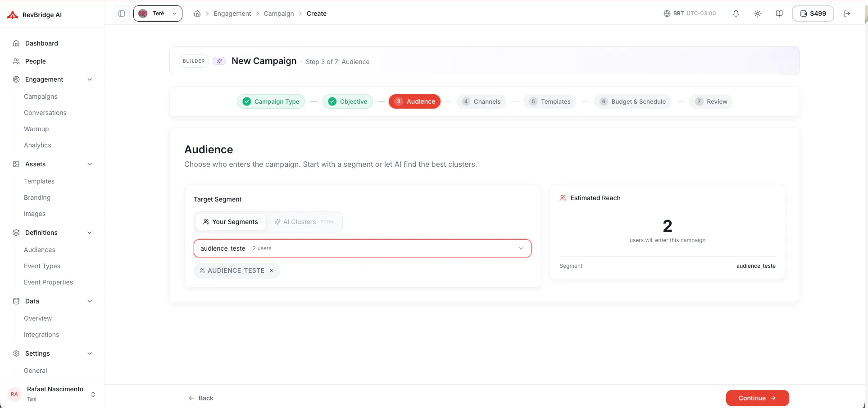Image resolution: width=868 pixels, height=408 pixels.
Task: Open the home breadcrumb icon
Action: [x=197, y=14]
